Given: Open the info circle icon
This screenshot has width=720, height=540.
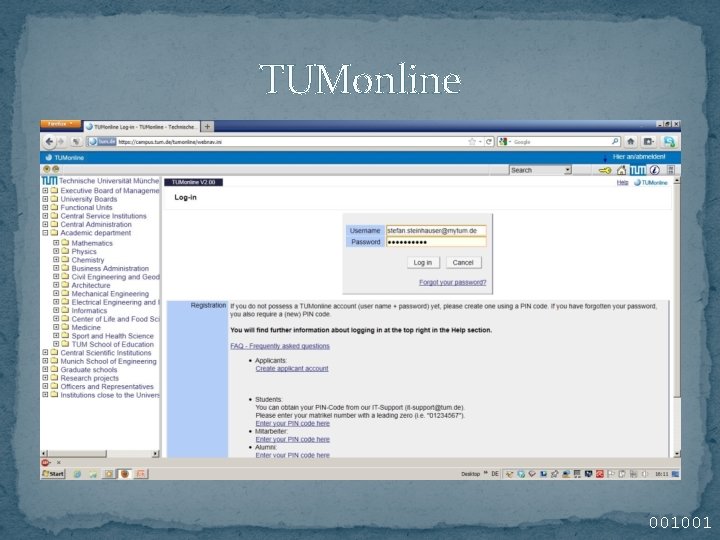Looking at the screenshot, I should click(x=655, y=170).
